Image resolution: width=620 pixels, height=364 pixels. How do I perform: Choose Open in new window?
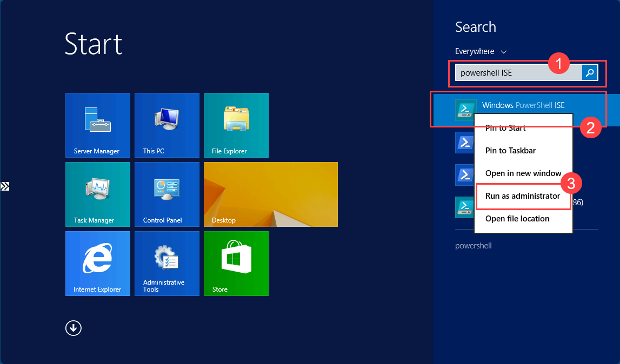(522, 173)
